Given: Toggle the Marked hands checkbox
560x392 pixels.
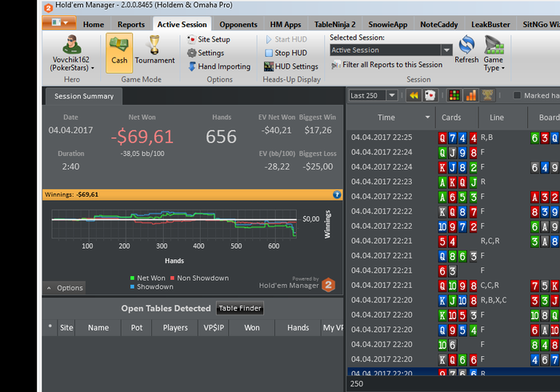Looking at the screenshot, I should [x=517, y=96].
